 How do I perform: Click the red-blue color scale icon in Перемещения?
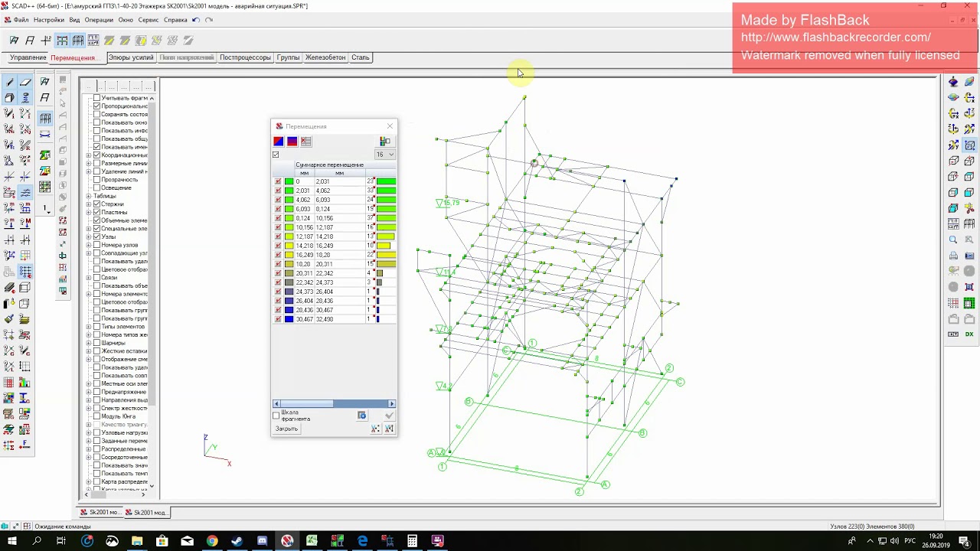[x=279, y=142]
